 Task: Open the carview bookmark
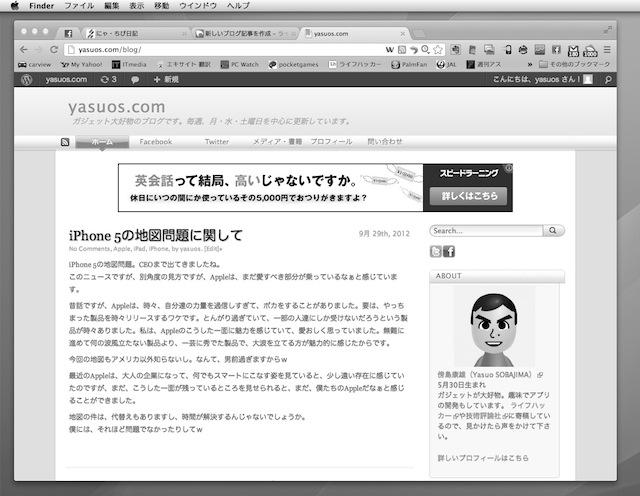[x=34, y=65]
